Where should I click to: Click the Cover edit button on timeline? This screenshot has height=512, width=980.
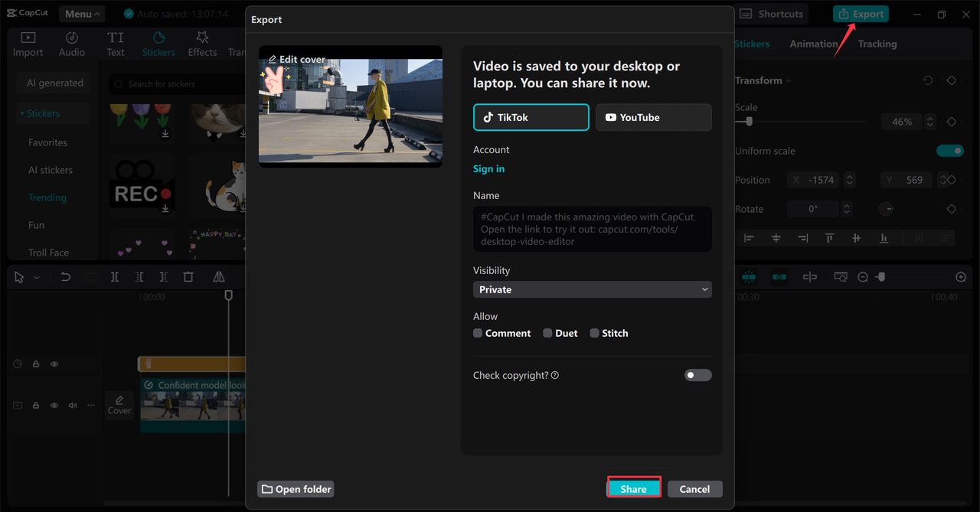click(x=119, y=405)
